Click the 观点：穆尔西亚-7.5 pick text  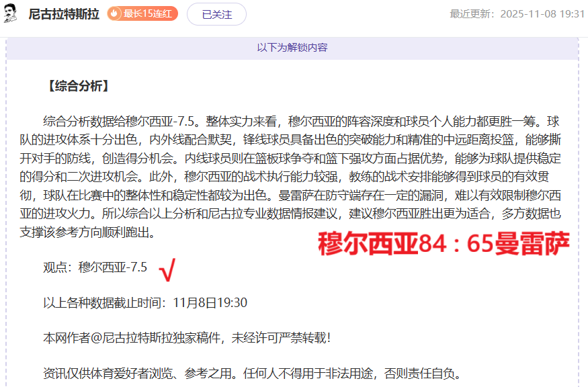(x=95, y=267)
